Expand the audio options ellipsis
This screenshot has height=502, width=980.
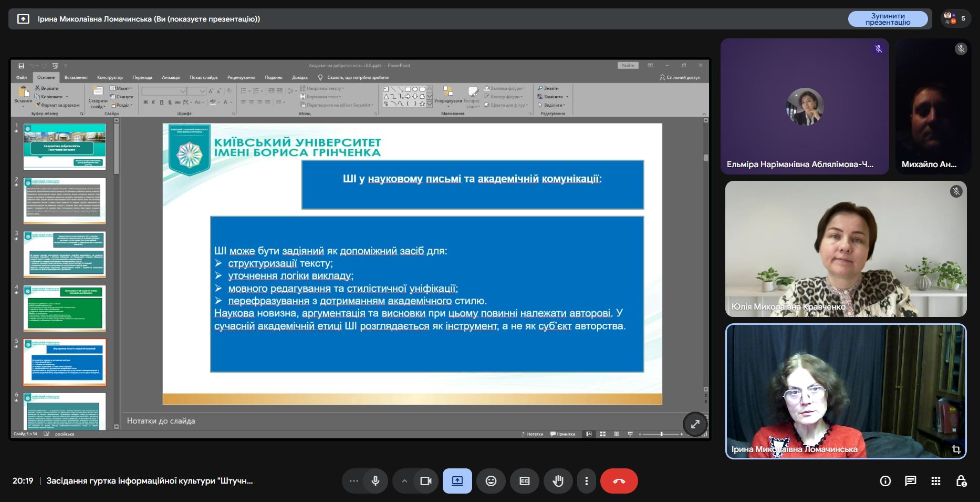pos(354,481)
